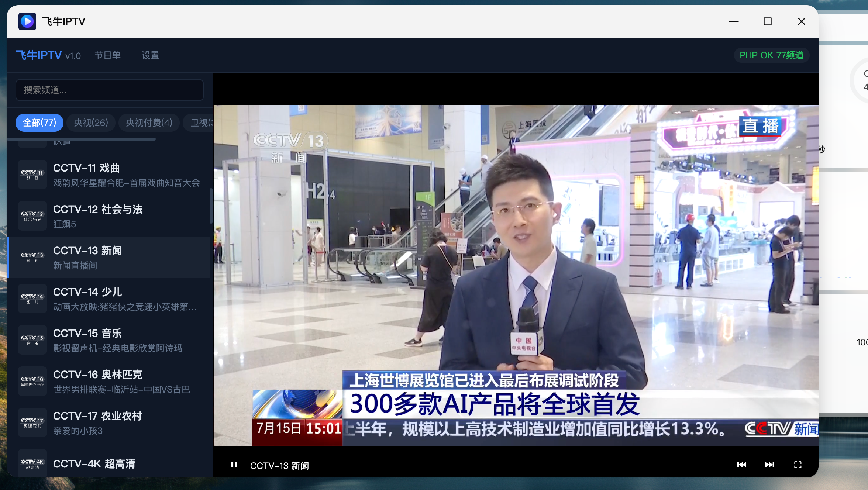This screenshot has width=868, height=490.
Task: Click the 新闻直播间 program subtitle
Action: tap(75, 266)
